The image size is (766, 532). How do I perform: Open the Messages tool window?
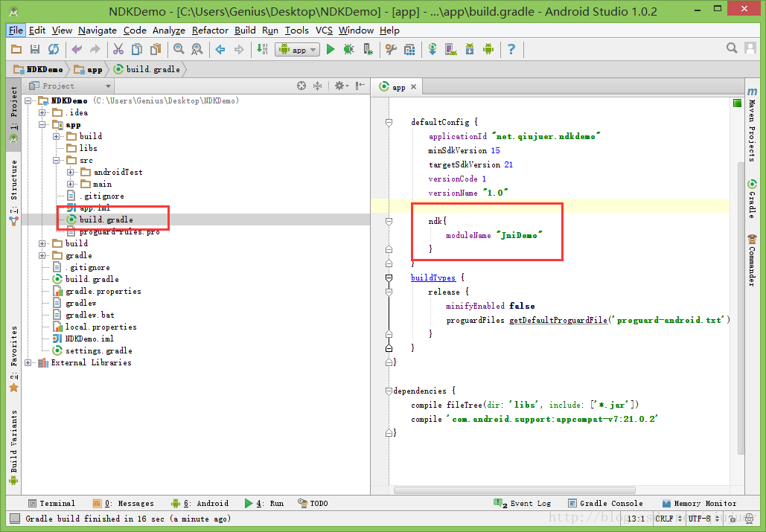pos(123,503)
